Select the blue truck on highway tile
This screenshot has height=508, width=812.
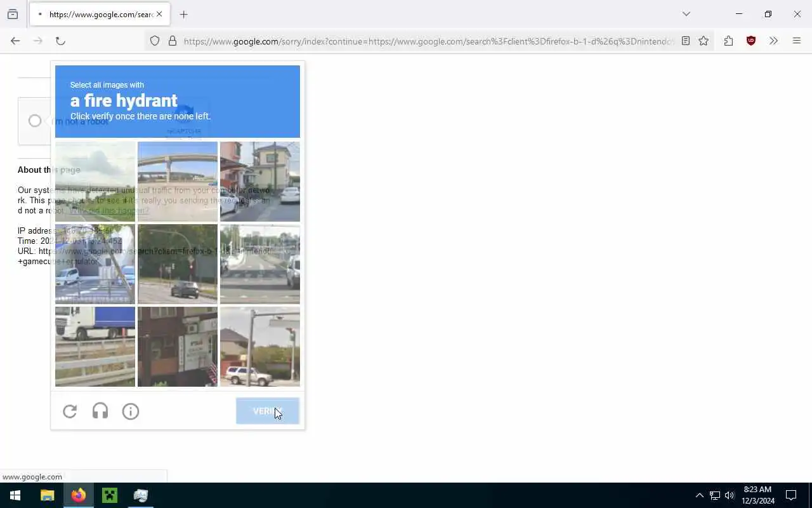(95, 347)
